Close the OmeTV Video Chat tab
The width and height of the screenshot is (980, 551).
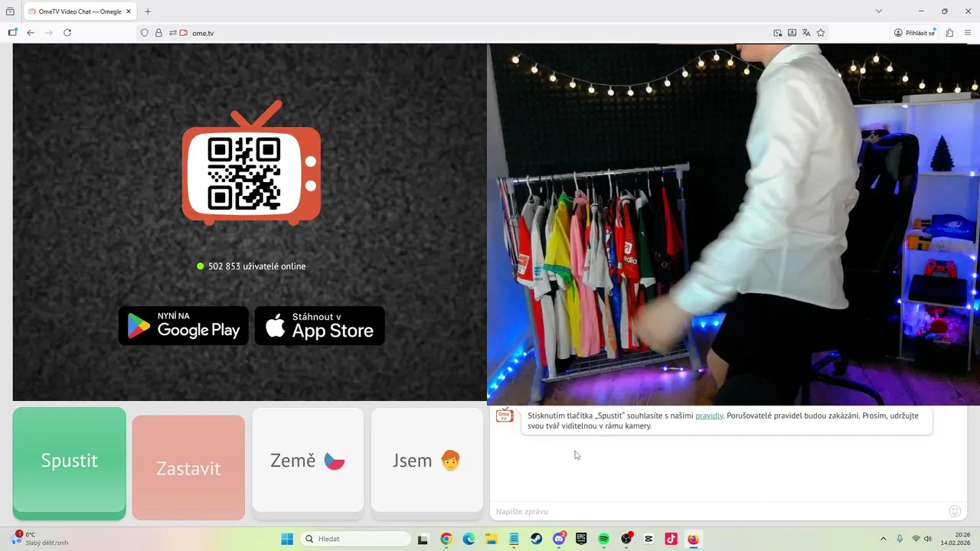129,11
